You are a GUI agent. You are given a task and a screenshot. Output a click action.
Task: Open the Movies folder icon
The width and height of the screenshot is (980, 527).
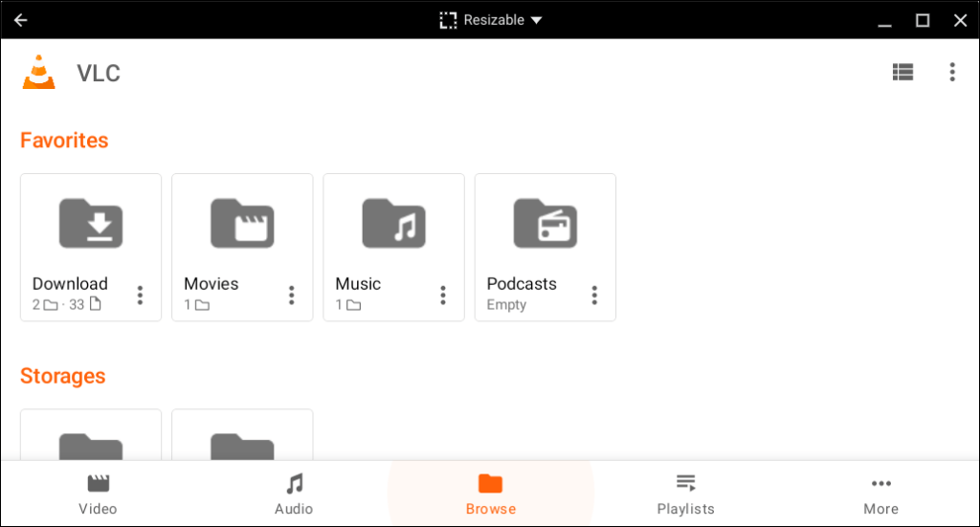[x=242, y=224]
